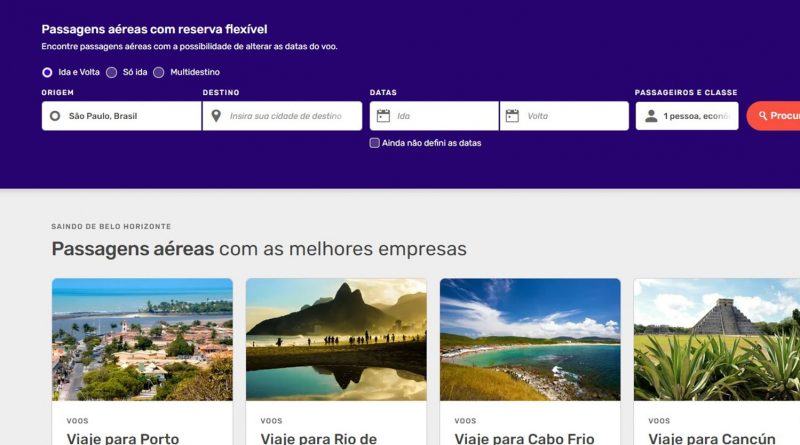Select the Multidestino radio option
Image resolution: width=800 pixels, height=445 pixels.
(159, 72)
